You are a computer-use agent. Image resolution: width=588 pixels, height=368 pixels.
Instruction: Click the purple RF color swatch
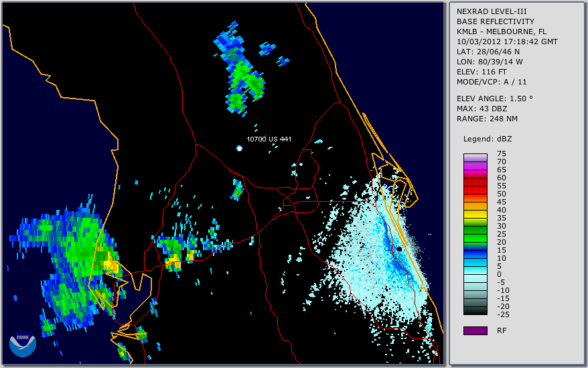(x=475, y=330)
